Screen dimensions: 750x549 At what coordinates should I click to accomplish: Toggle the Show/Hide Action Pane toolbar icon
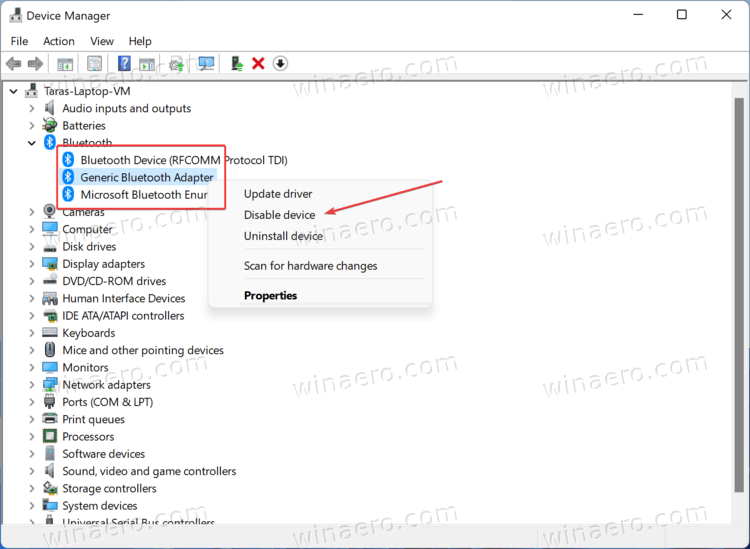[147, 64]
